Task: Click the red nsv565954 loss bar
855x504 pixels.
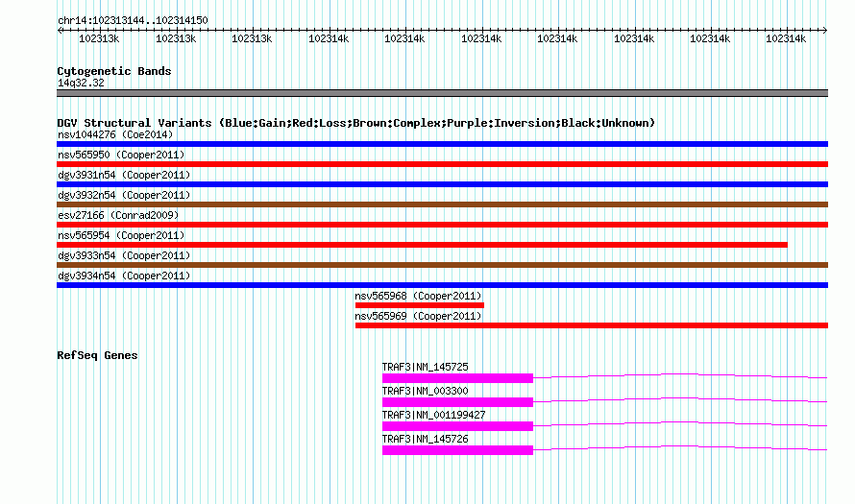Action: click(422, 245)
